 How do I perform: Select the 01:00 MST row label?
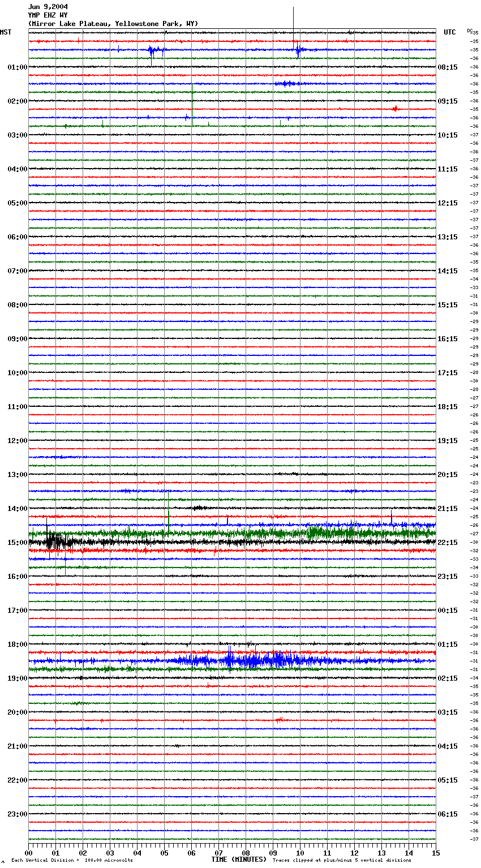(18, 67)
